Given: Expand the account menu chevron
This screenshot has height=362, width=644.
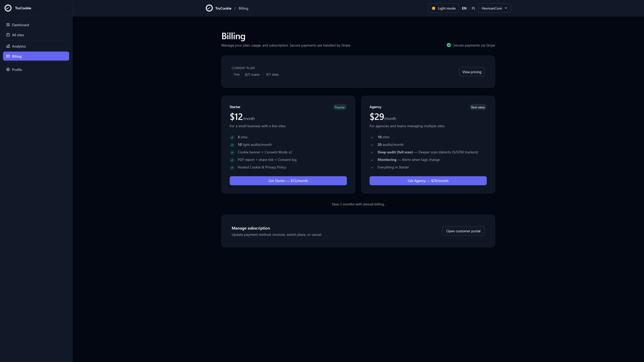Looking at the screenshot, I should 506,8.
